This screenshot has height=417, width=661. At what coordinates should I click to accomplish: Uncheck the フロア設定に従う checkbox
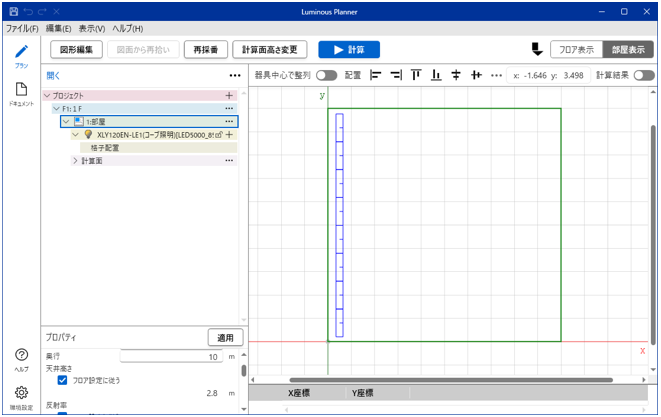pyautogui.click(x=63, y=380)
